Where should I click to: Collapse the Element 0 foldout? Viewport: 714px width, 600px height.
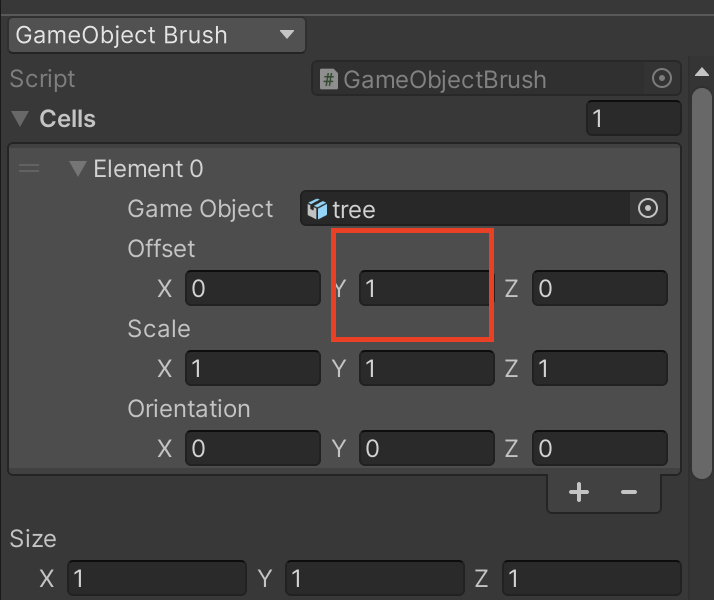point(78,169)
